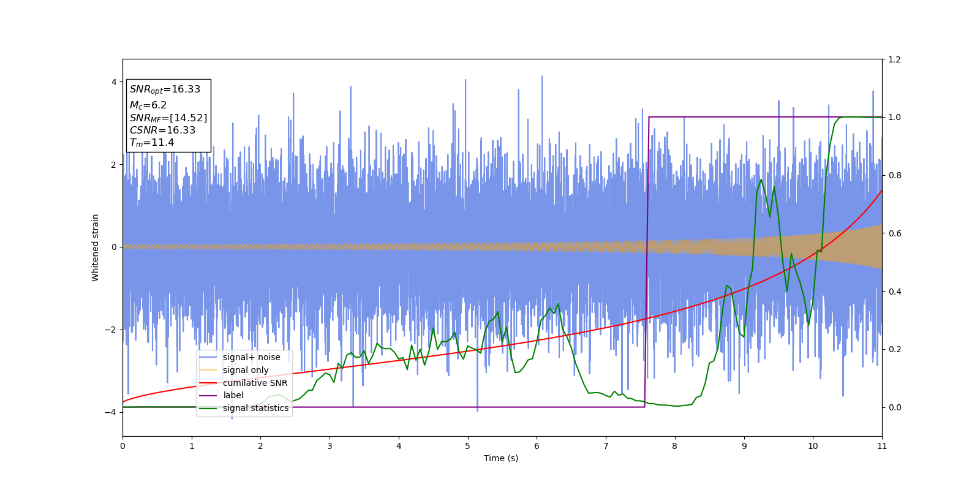This screenshot has width=980, height=490.
Task: Click the green signal statistics legend swatch
Action: tap(208, 408)
